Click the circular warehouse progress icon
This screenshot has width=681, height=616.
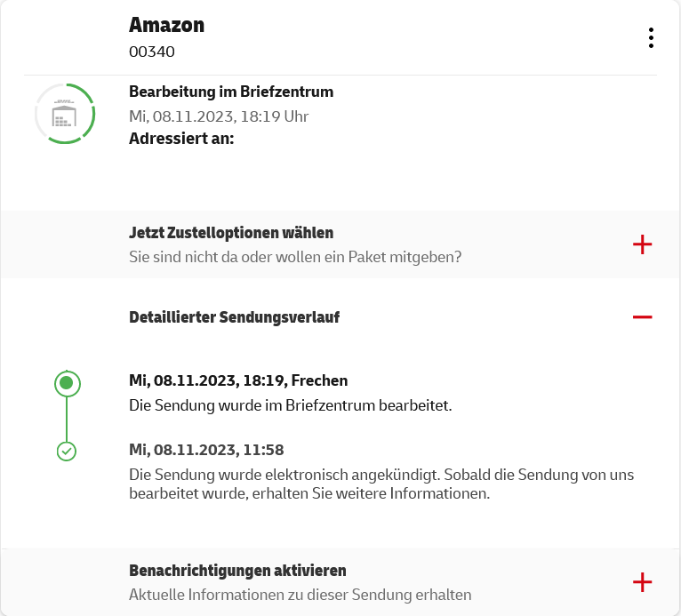click(x=65, y=114)
